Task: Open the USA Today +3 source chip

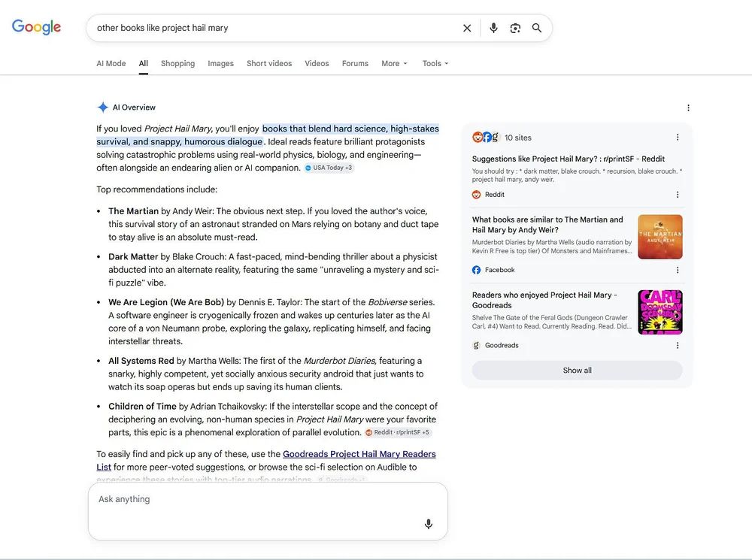Action: (x=329, y=168)
